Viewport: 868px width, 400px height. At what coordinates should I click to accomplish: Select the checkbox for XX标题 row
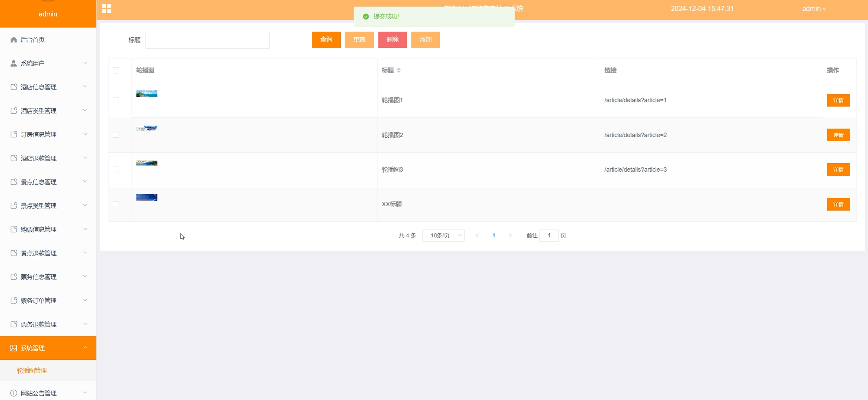tap(116, 205)
